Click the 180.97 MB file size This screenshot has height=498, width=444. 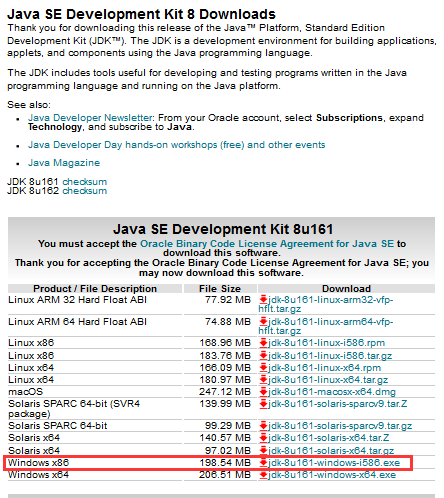tap(225, 380)
